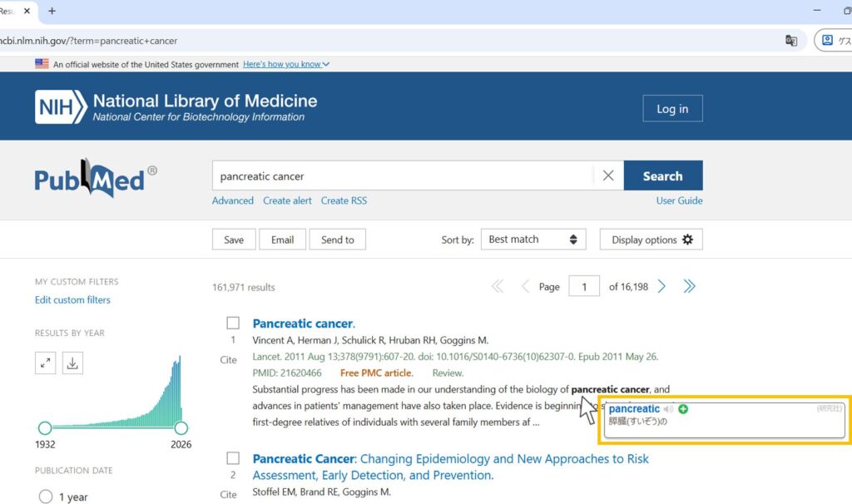Open the Sort by Best match dropdown
This screenshot has width=852, height=504.
point(532,240)
